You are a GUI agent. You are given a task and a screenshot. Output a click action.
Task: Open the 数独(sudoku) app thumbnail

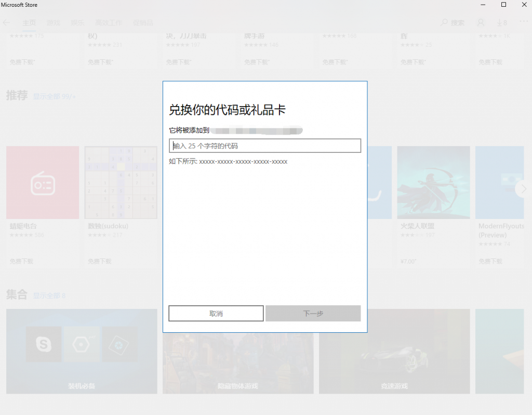pyautogui.click(x=121, y=183)
